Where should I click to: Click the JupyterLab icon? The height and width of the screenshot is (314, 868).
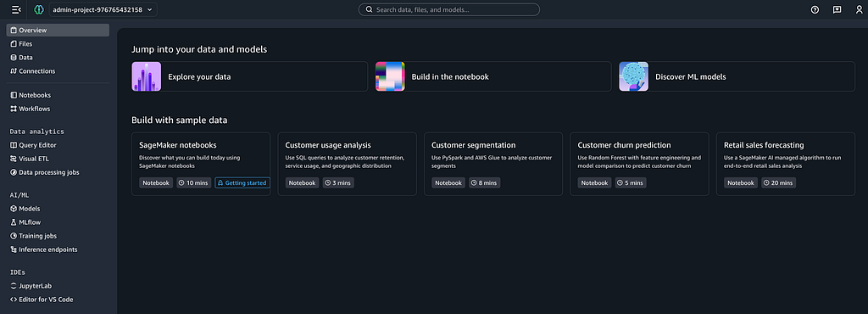(x=14, y=286)
